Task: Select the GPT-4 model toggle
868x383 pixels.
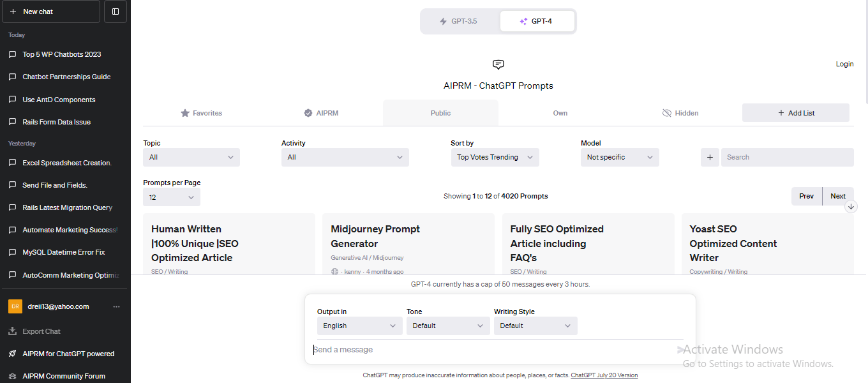Action: tap(537, 21)
